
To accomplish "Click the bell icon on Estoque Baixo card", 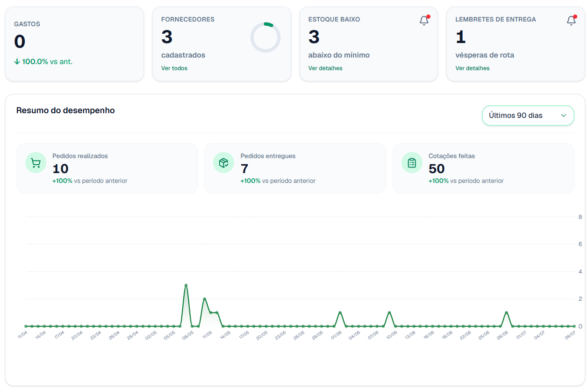I will pos(424,21).
